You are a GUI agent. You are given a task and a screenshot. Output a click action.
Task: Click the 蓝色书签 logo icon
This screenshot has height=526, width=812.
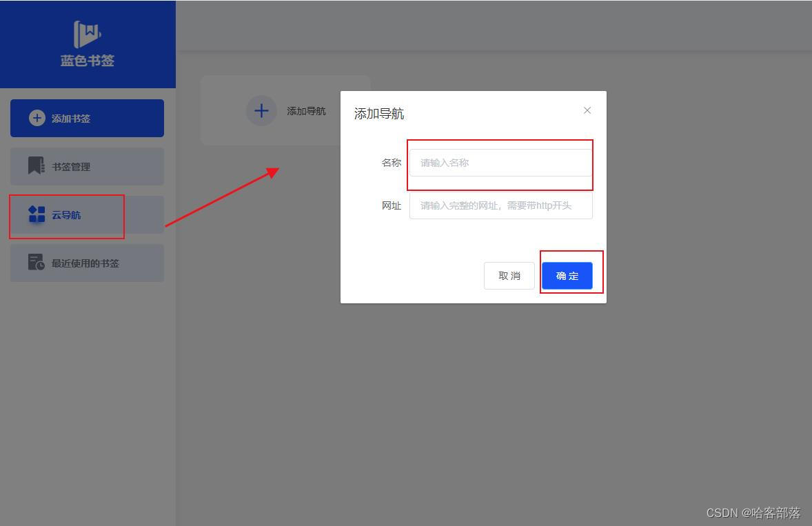click(87, 34)
